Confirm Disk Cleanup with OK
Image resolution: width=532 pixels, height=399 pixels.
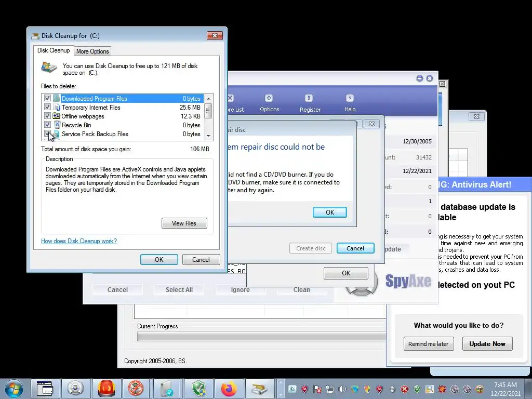coord(159,260)
